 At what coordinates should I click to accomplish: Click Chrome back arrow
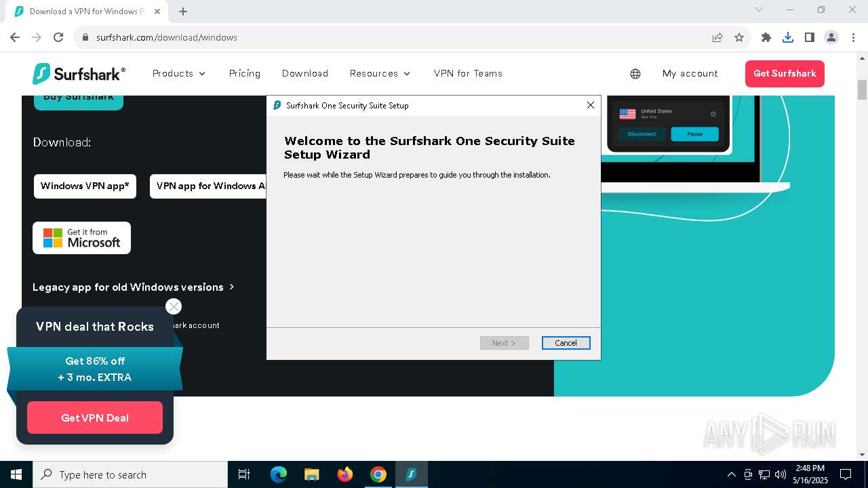pos(15,37)
